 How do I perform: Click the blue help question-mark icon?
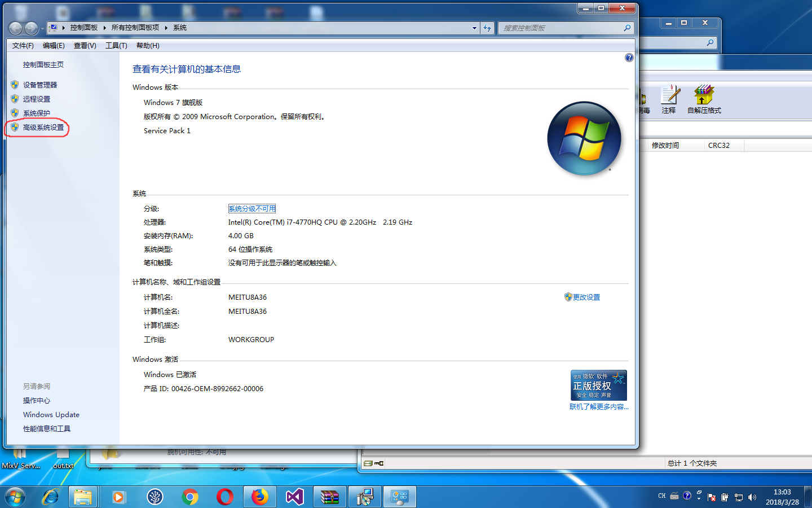(x=629, y=58)
